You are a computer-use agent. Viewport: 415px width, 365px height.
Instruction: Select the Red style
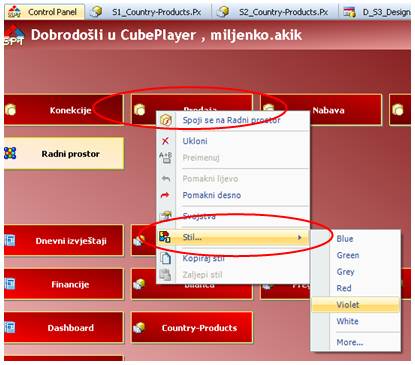tap(356, 288)
